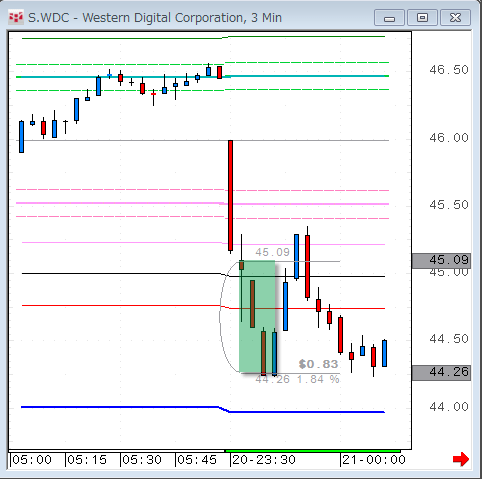Maximize the Western Digital chart window
Screen dimensions: 482x479
click(422, 18)
